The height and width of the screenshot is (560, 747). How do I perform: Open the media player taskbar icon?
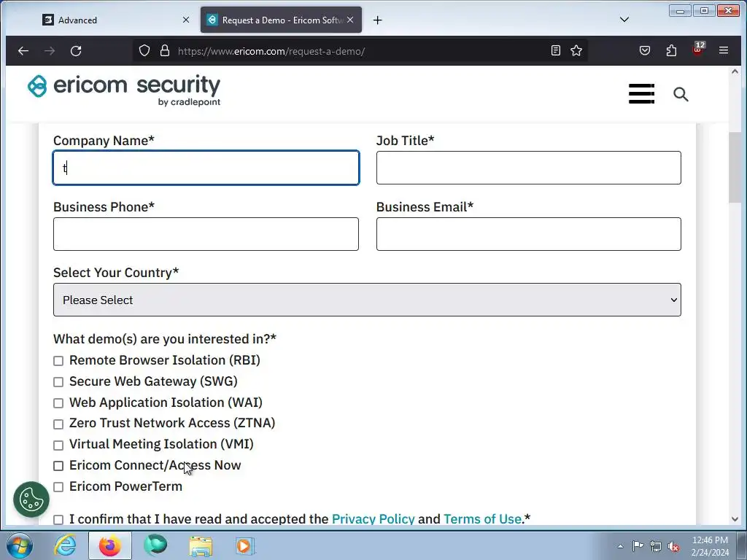pos(245,545)
